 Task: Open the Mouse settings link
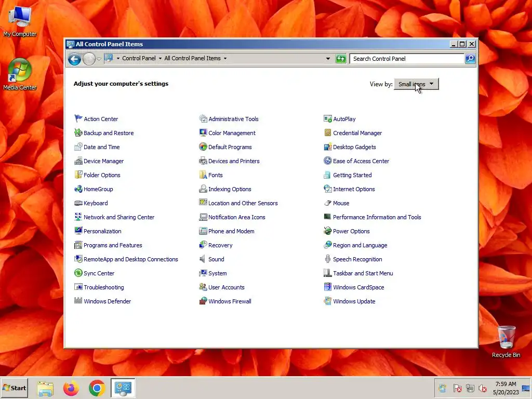[341, 203]
